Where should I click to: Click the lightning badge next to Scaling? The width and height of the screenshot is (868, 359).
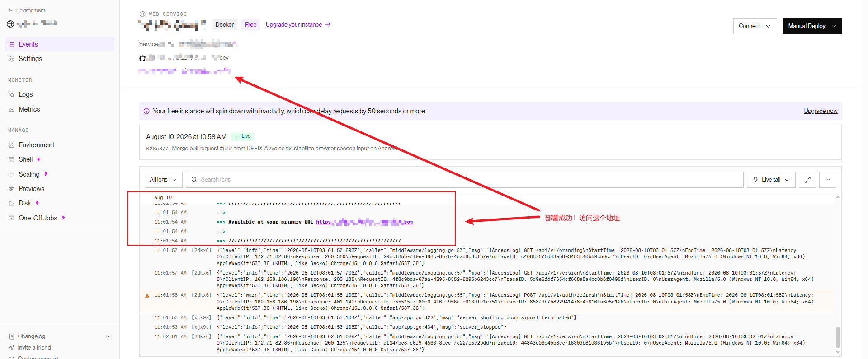coord(46,174)
